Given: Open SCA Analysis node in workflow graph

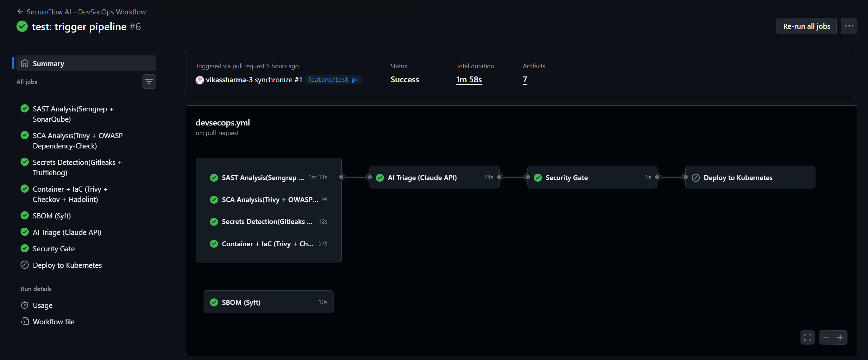Looking at the screenshot, I should click(268, 199).
